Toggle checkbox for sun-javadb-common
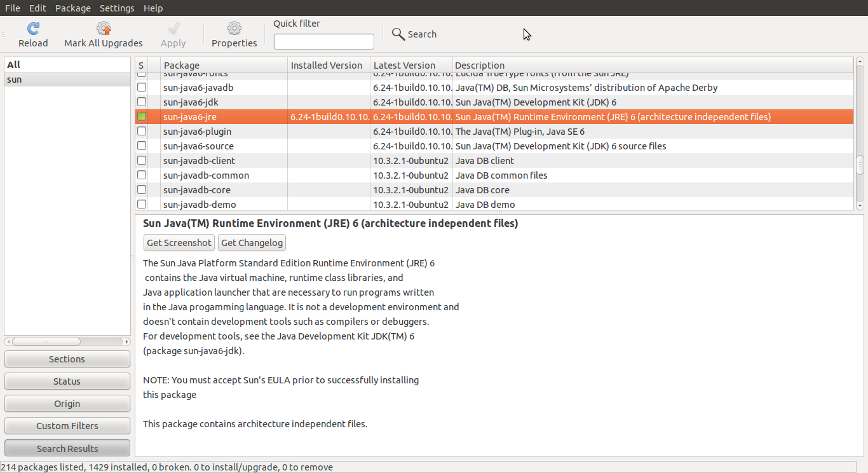This screenshot has height=473, width=868. click(142, 175)
